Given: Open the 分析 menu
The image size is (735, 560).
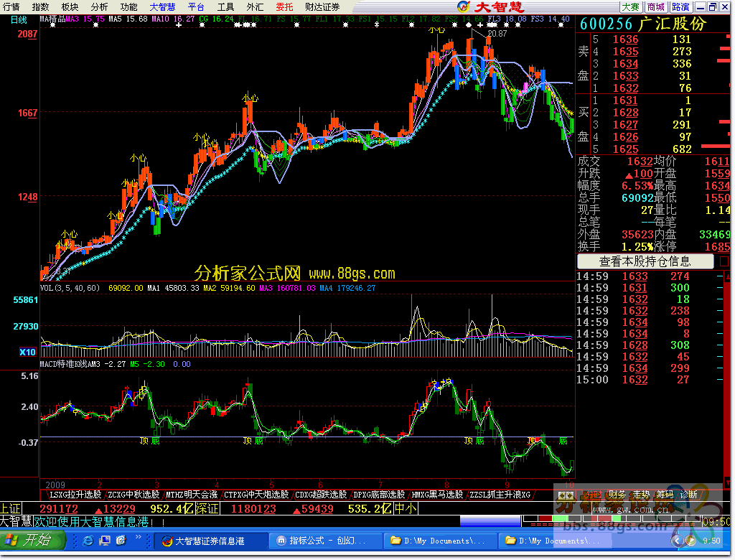Looking at the screenshot, I should click(x=99, y=6).
